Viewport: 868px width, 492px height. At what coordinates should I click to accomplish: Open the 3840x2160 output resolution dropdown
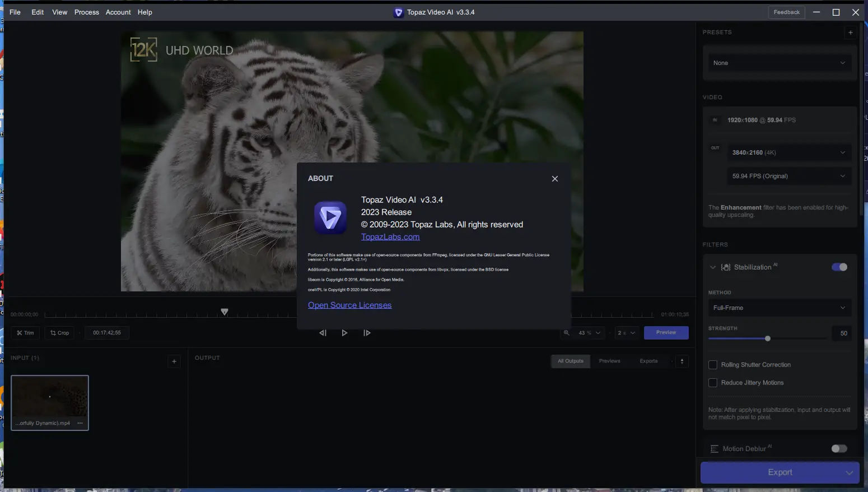pos(789,152)
